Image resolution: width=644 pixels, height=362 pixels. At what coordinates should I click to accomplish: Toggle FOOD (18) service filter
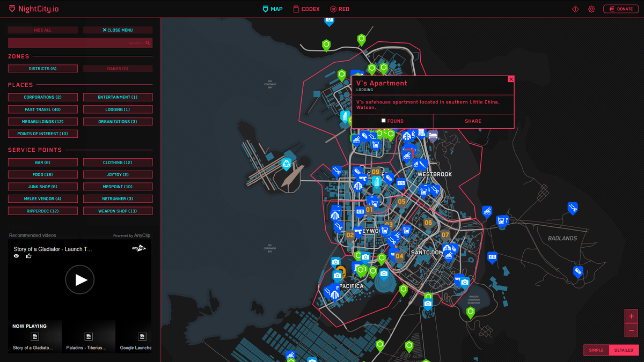(x=43, y=174)
